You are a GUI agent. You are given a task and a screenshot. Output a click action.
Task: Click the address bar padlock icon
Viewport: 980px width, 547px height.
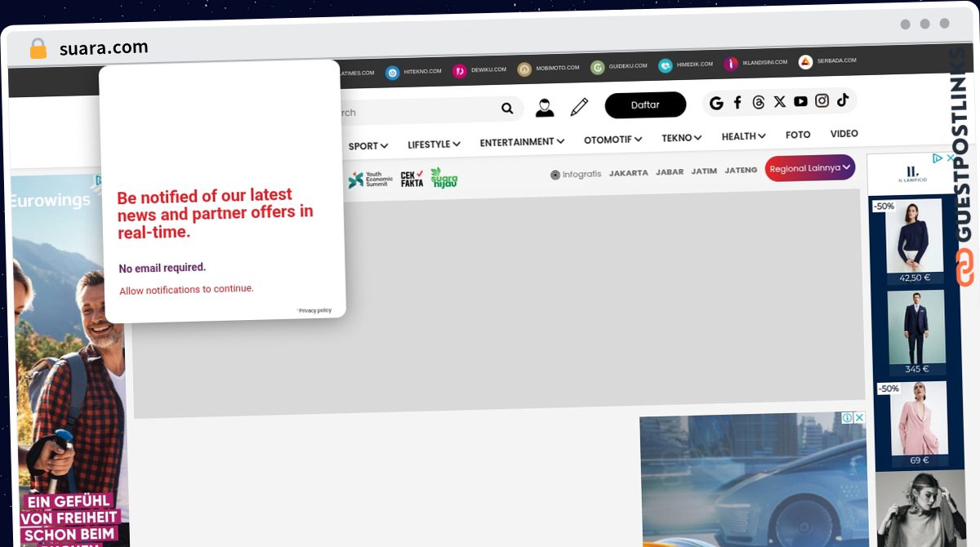[x=38, y=49]
